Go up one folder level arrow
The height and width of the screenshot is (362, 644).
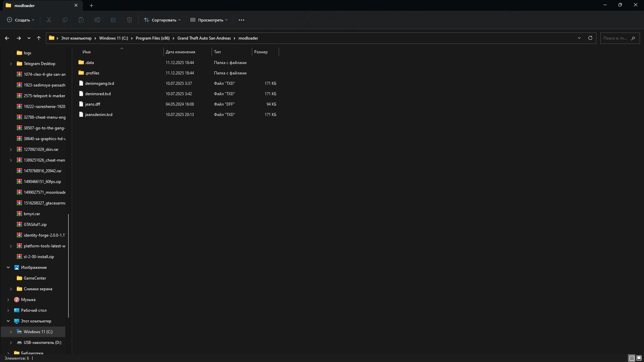click(39, 38)
